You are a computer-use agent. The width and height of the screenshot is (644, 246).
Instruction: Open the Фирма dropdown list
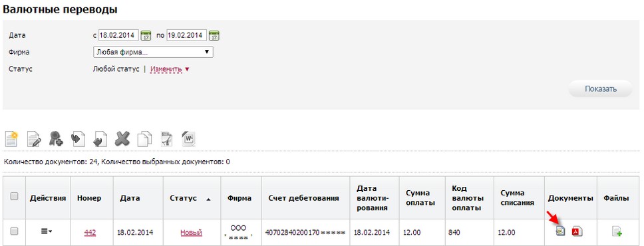(x=153, y=52)
